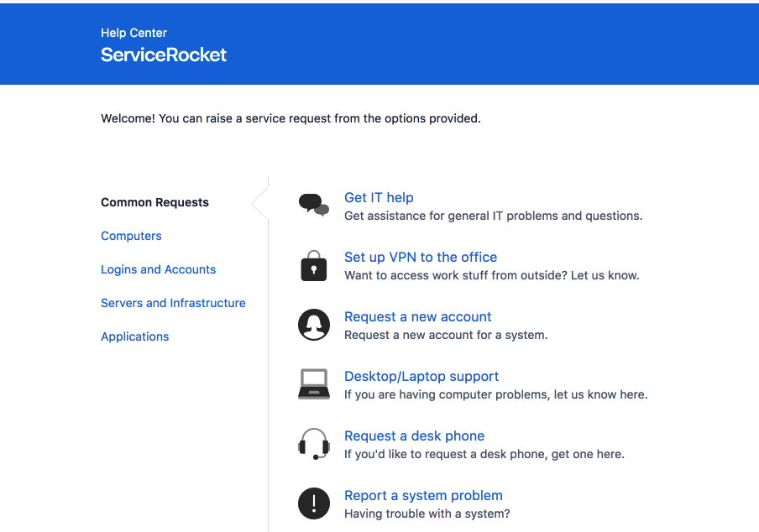Click the 'Request a new account for a system.' description
Screen dimensions: 759x532
tap(446, 335)
